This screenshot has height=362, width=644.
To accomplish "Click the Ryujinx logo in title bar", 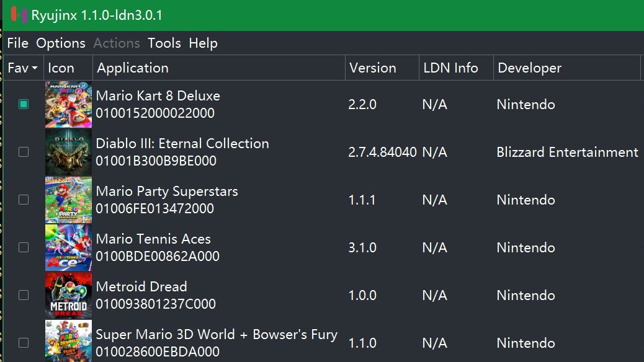I will point(19,15).
